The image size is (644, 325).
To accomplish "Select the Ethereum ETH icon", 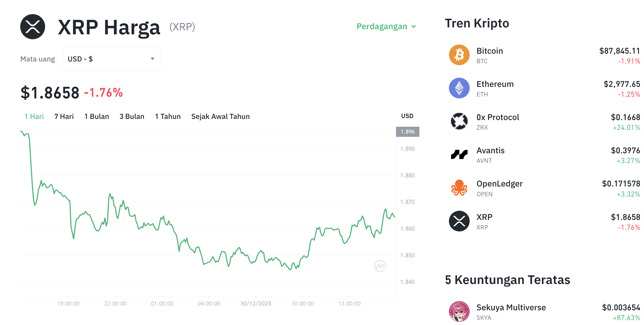I will [x=459, y=88].
